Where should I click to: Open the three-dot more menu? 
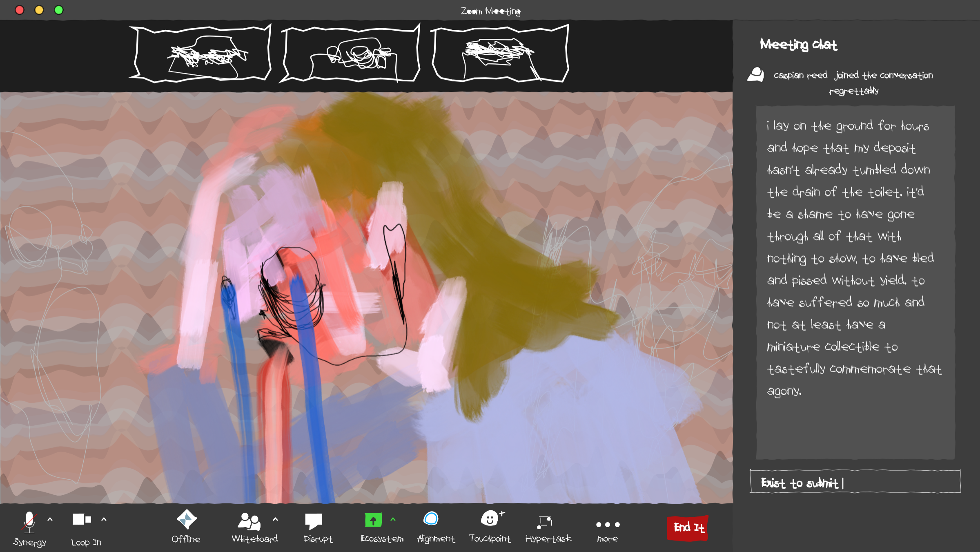608,524
